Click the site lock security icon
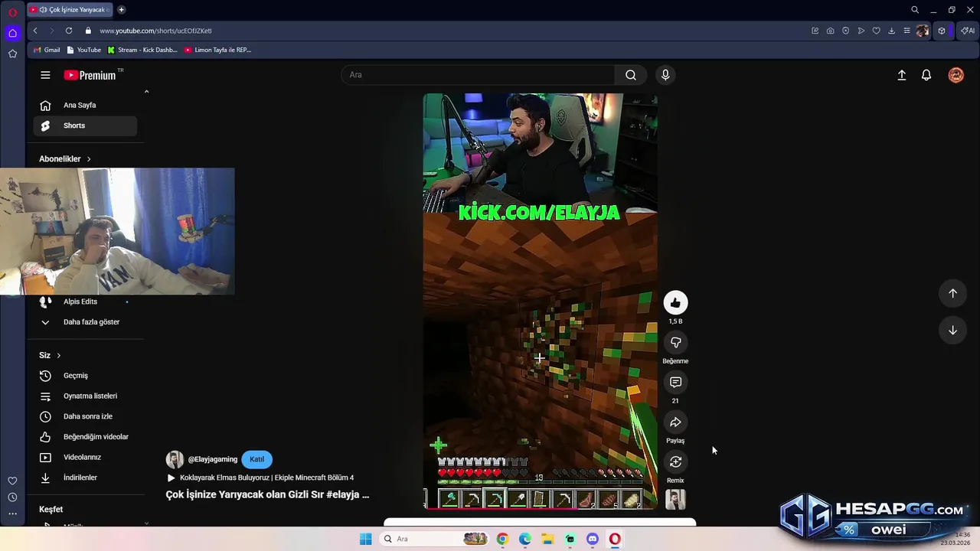The image size is (980, 551). (88, 31)
